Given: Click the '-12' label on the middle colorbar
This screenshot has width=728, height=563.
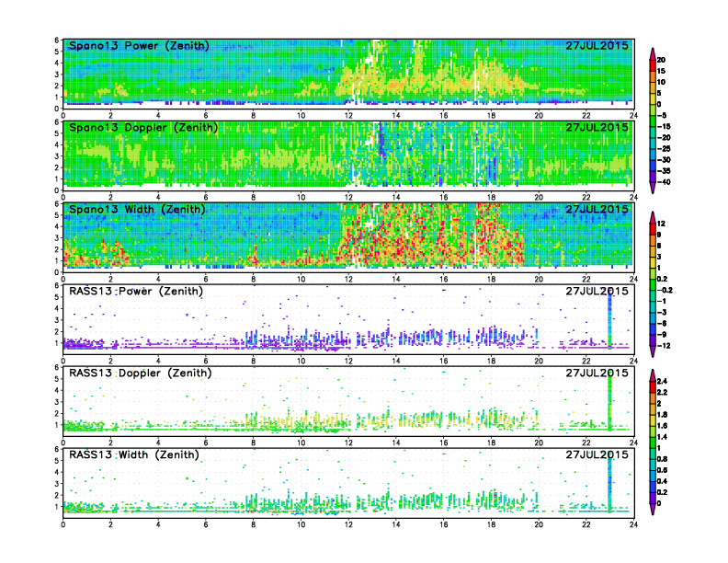Looking at the screenshot, I should click(664, 346).
